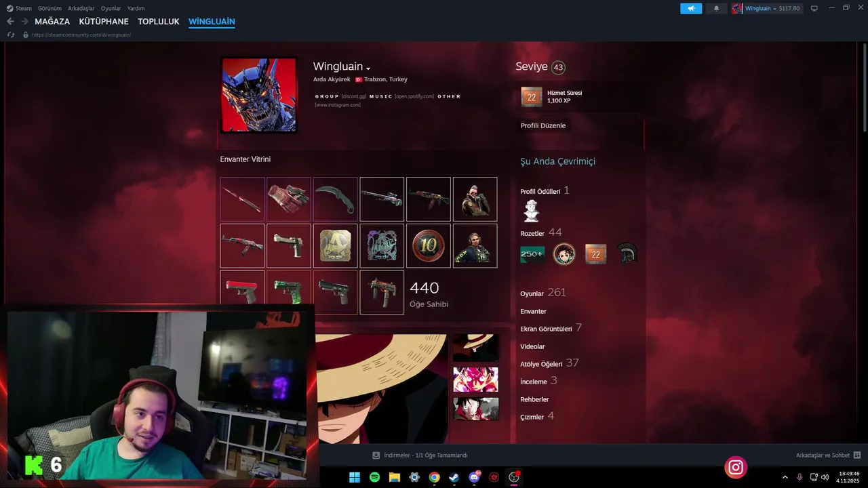Go to the MAĞAZA tab
Screen dimensions: 868x488
point(52,22)
